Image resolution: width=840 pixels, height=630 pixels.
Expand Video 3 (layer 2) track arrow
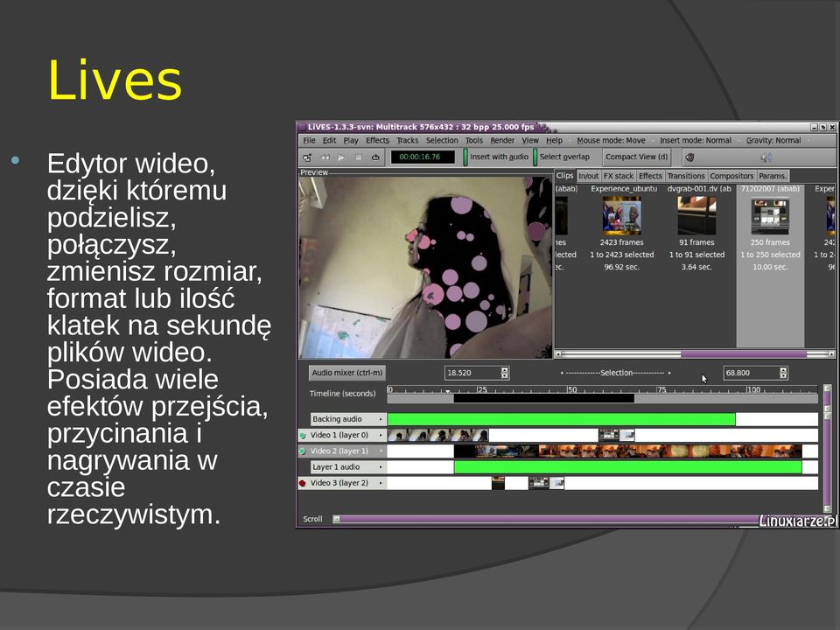(x=381, y=483)
